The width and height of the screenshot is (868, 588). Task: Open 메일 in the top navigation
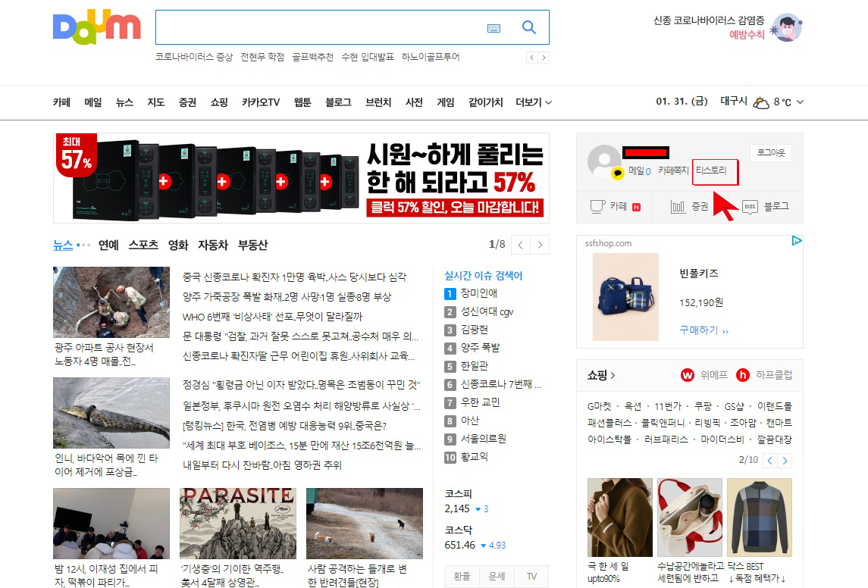(93, 102)
